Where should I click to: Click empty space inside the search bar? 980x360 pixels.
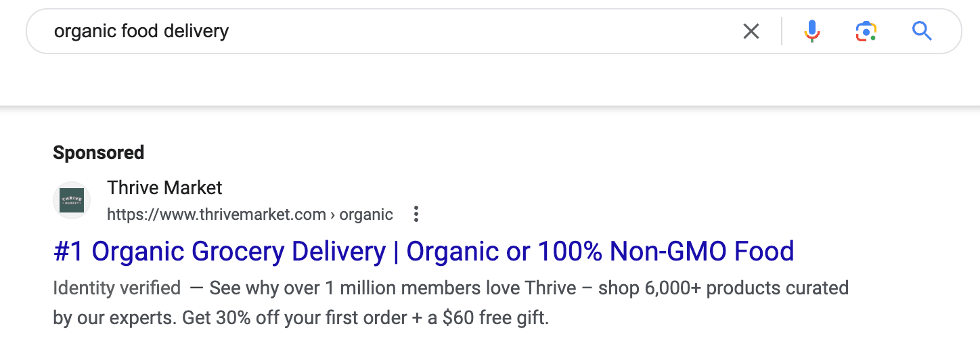[474, 31]
